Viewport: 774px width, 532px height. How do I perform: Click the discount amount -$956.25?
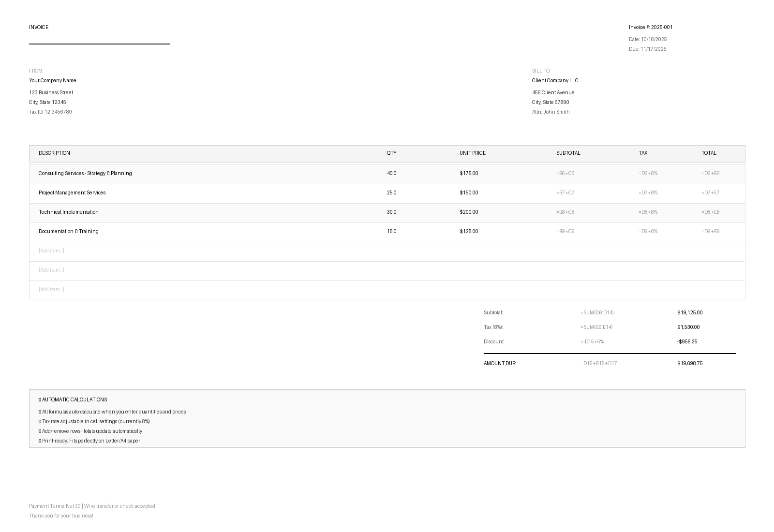(687, 342)
